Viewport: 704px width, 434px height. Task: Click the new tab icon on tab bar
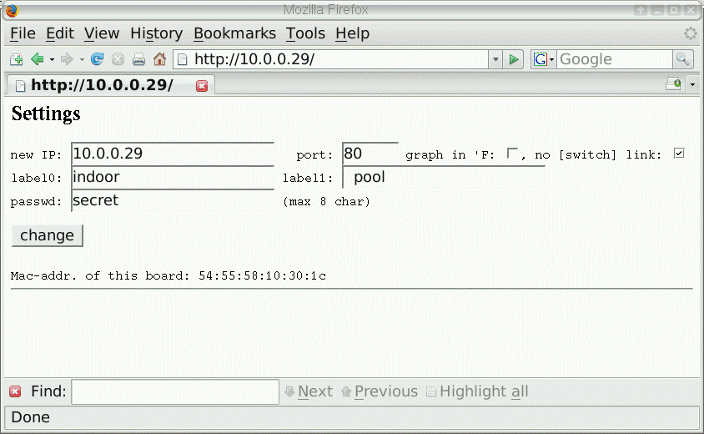point(673,84)
